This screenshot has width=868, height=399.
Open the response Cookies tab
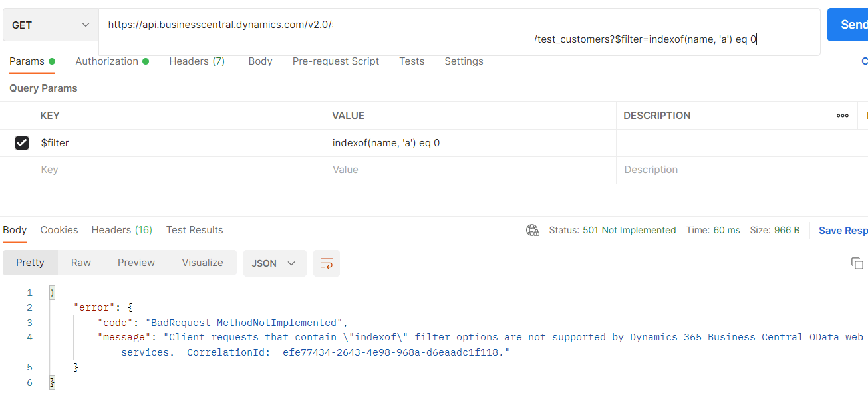coord(59,230)
